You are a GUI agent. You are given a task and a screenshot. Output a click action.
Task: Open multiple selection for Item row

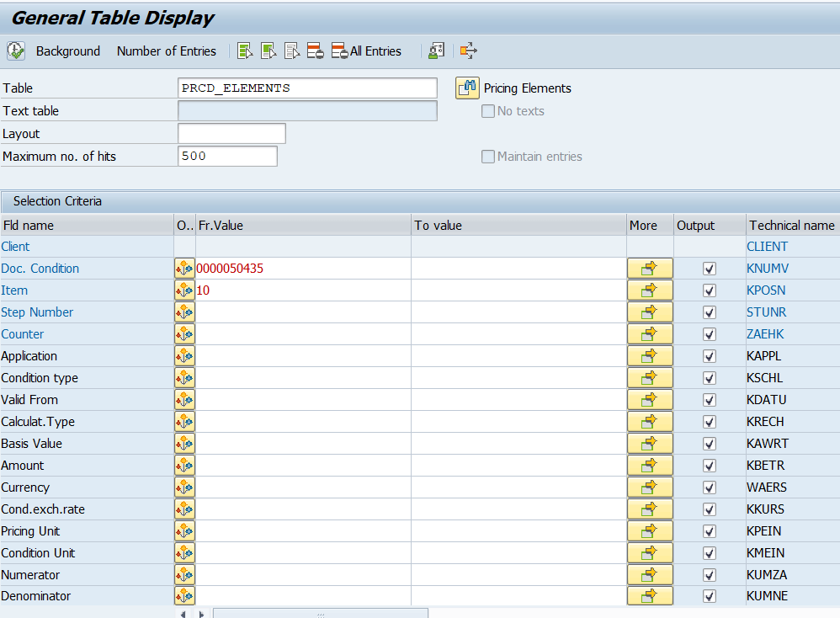(650, 290)
